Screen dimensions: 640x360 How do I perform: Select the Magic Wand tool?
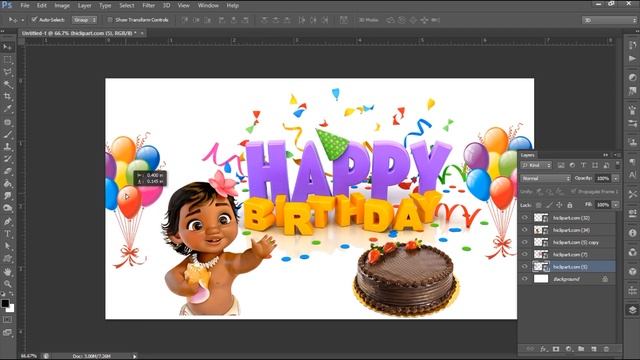coord(7,84)
